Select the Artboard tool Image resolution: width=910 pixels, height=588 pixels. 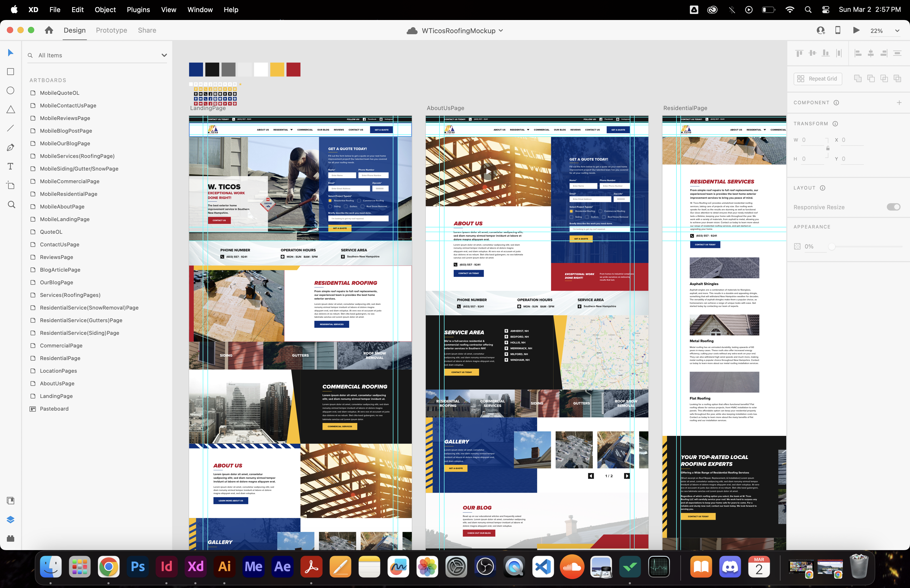(11, 185)
